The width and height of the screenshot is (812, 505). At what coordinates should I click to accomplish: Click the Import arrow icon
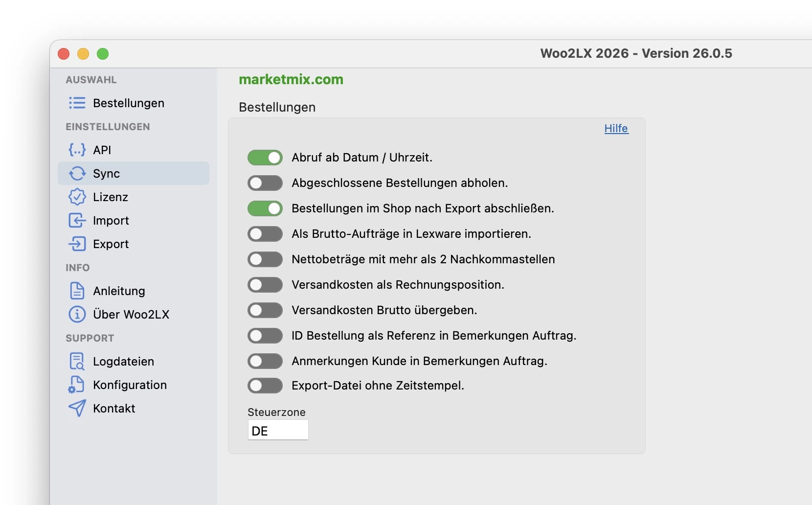coord(77,220)
